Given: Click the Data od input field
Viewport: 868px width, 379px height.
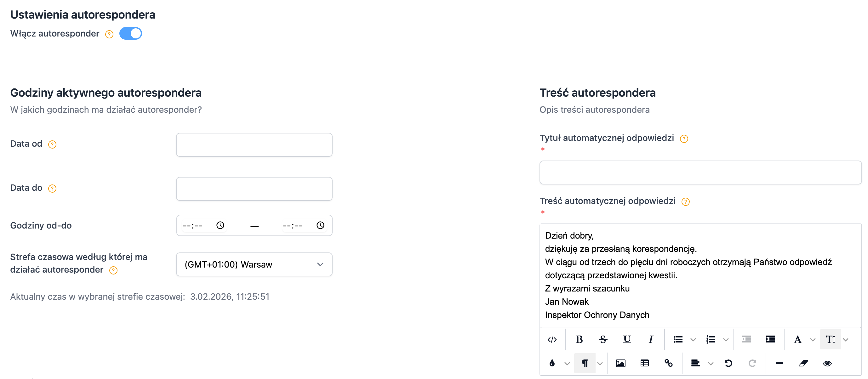Looking at the screenshot, I should click(254, 144).
